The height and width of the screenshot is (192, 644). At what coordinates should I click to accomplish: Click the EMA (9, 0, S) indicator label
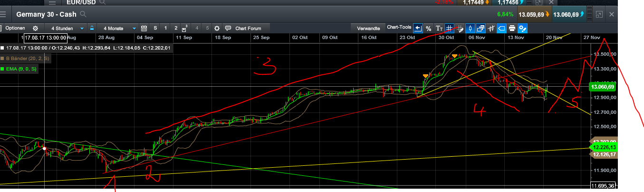pyautogui.click(x=21, y=69)
